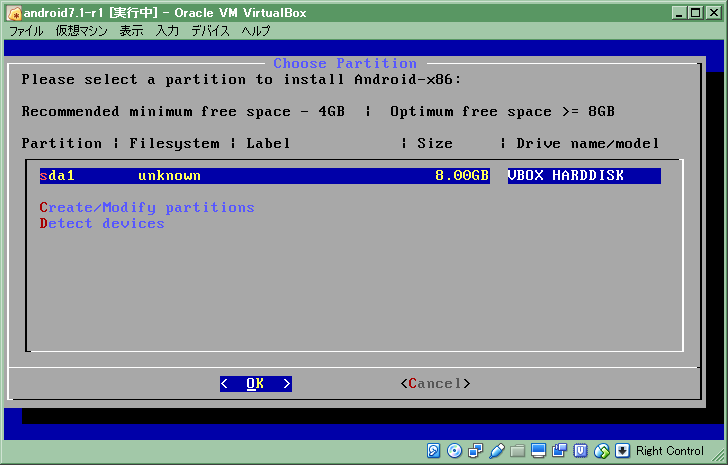
Task: Click the Right Control host key label
Action: [x=670, y=451]
